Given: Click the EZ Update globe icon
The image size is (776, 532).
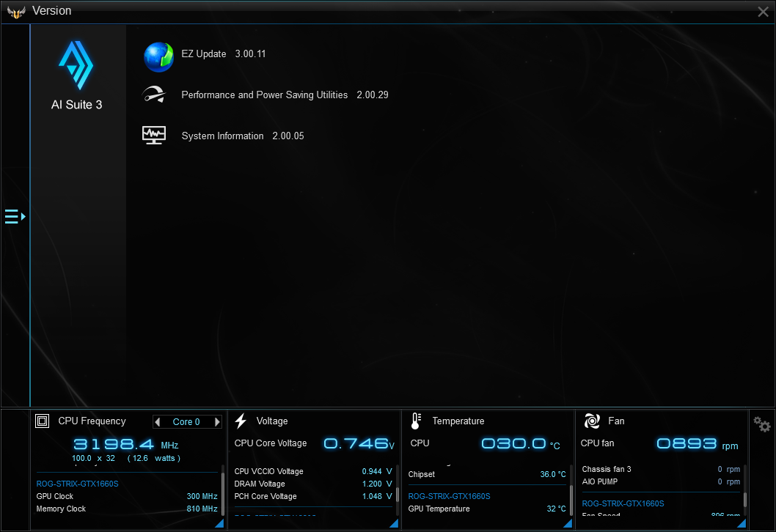Looking at the screenshot, I should point(158,57).
